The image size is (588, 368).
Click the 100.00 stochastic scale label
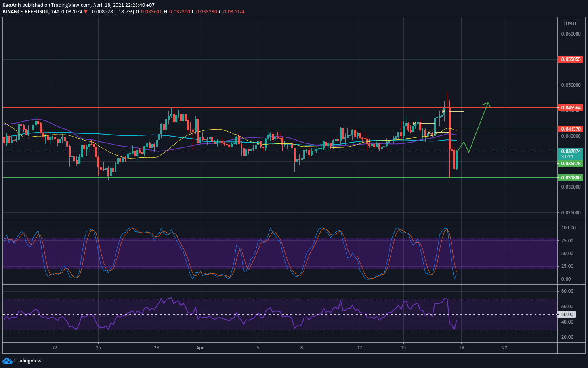click(x=569, y=228)
